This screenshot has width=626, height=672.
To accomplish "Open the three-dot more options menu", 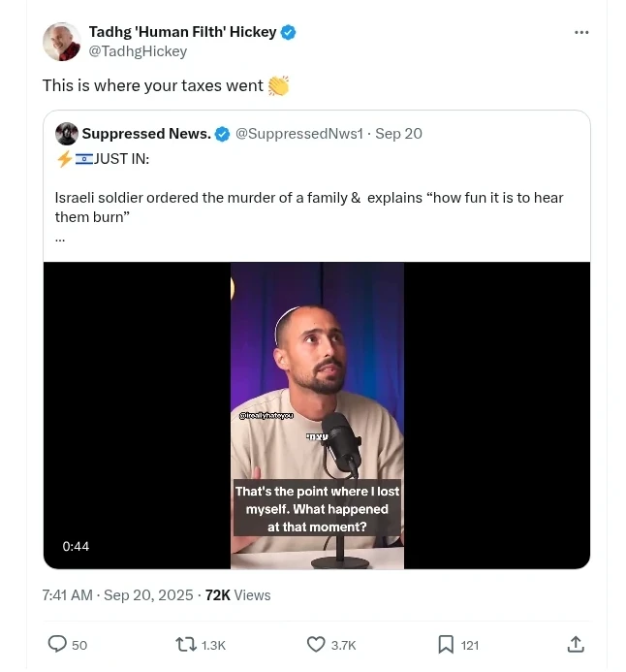I will (581, 32).
